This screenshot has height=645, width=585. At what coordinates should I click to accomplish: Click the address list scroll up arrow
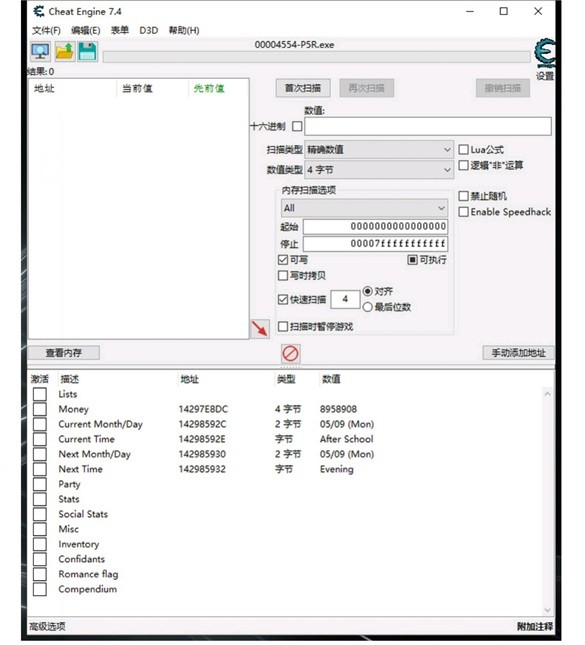547,394
